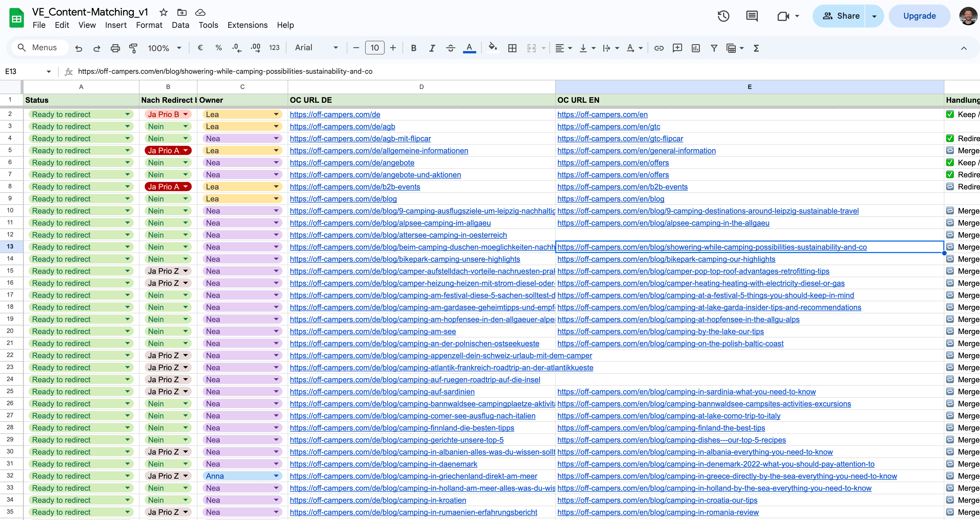Toggle strikethrough formatting

click(450, 48)
